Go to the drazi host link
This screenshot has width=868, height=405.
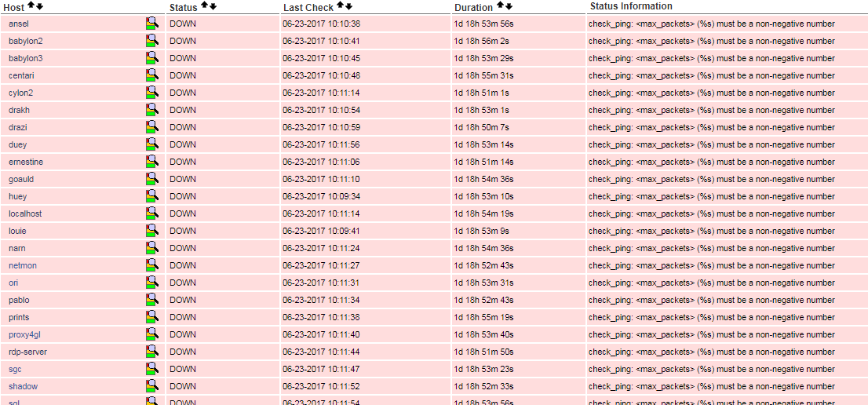point(18,127)
